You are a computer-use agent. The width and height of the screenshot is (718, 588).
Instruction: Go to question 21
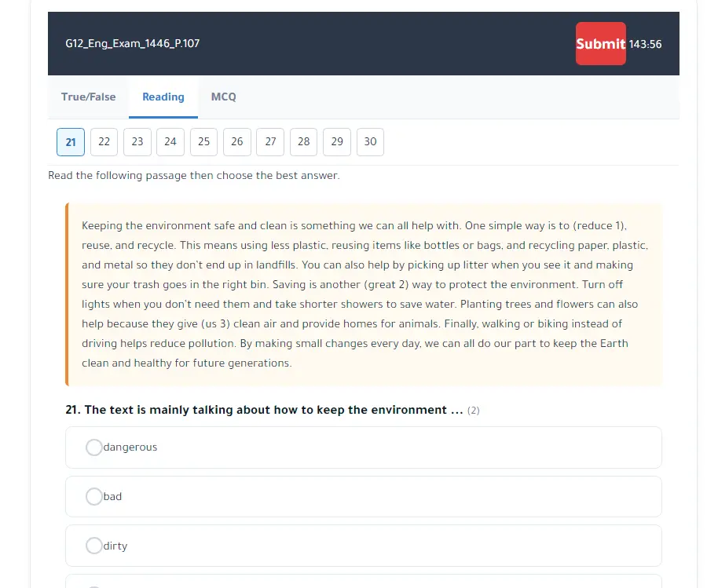coord(71,142)
